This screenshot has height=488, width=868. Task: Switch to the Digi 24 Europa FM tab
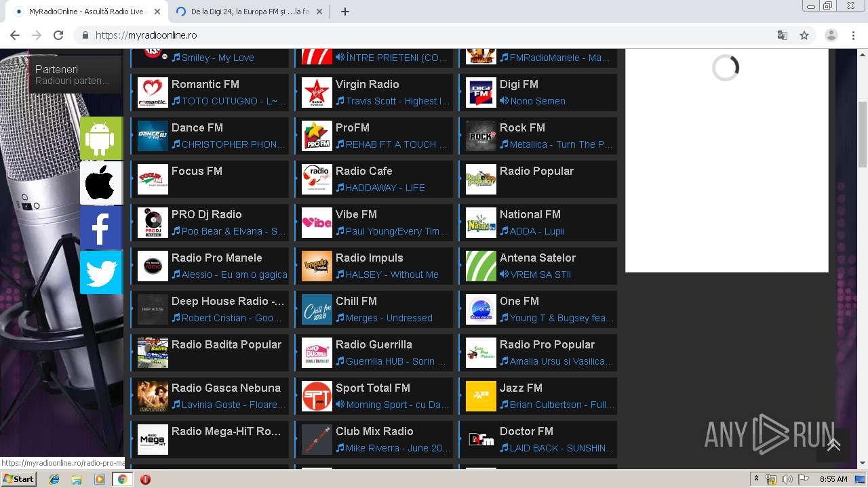(x=250, y=12)
